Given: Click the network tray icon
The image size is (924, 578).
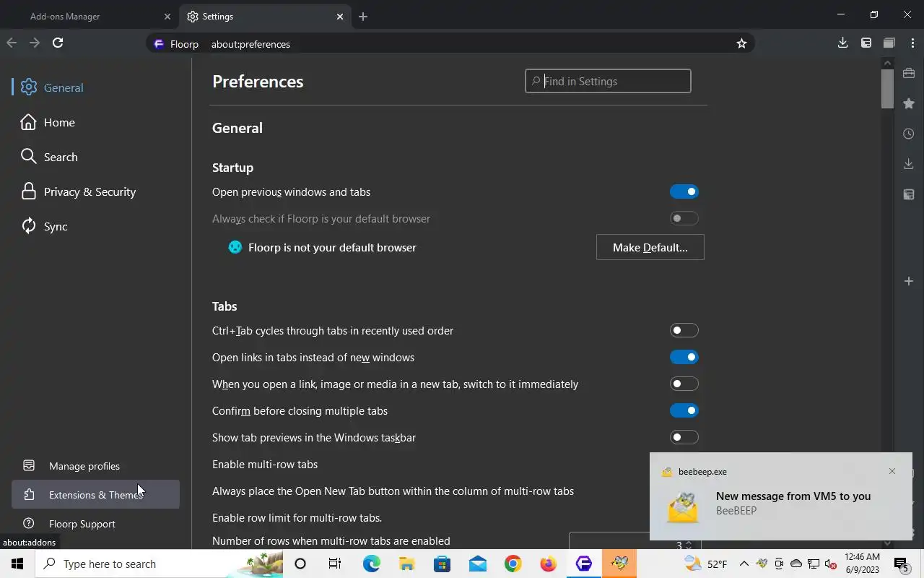Looking at the screenshot, I should (x=813, y=564).
